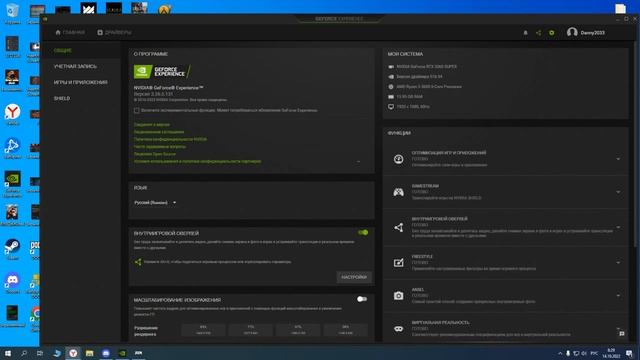This screenshot has width=640, height=360.
Task: Go to the Главная tab
Action: [70, 32]
